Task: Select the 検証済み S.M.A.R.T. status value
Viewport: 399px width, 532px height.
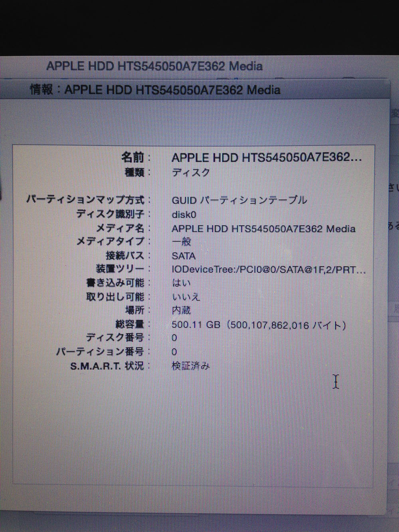Action: coord(191,366)
